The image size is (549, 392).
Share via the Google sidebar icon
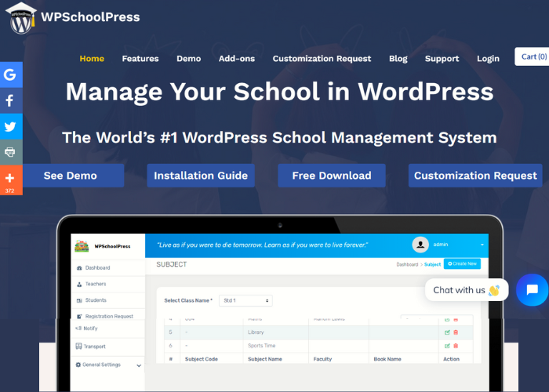10,74
